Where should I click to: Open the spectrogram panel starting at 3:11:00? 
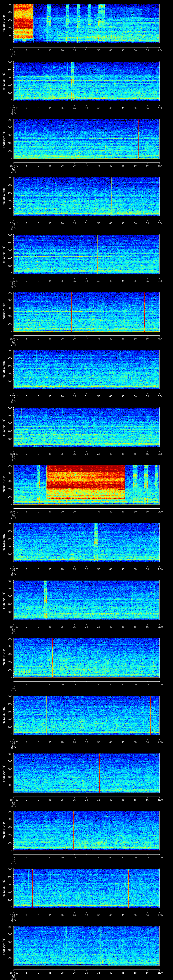[86, 600]
